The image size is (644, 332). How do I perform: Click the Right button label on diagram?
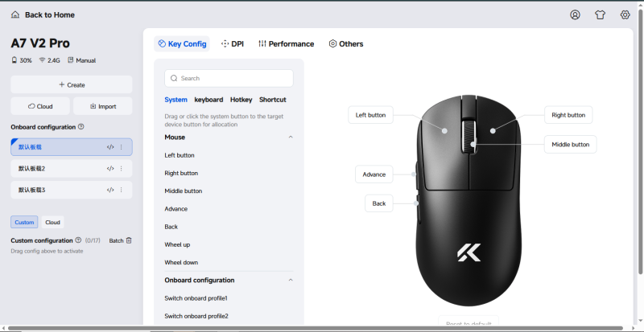568,115
